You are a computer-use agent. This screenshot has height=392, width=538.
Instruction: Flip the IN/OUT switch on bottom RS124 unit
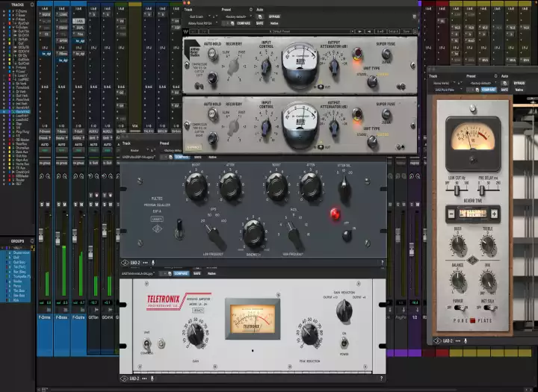tap(321, 147)
